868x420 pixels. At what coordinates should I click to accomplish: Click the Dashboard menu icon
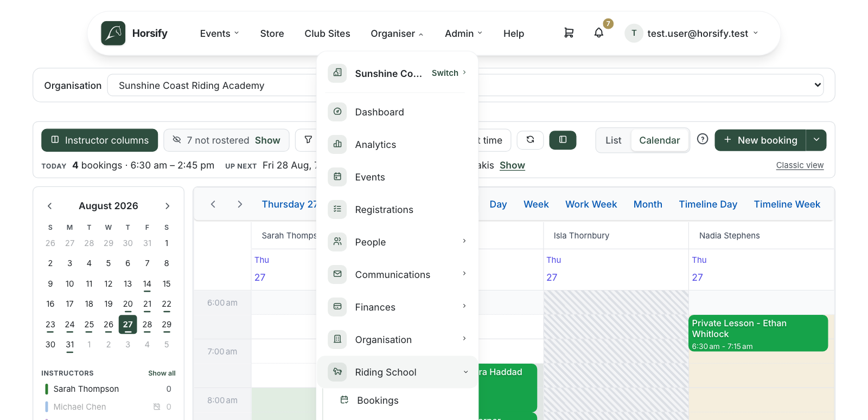[x=337, y=112]
